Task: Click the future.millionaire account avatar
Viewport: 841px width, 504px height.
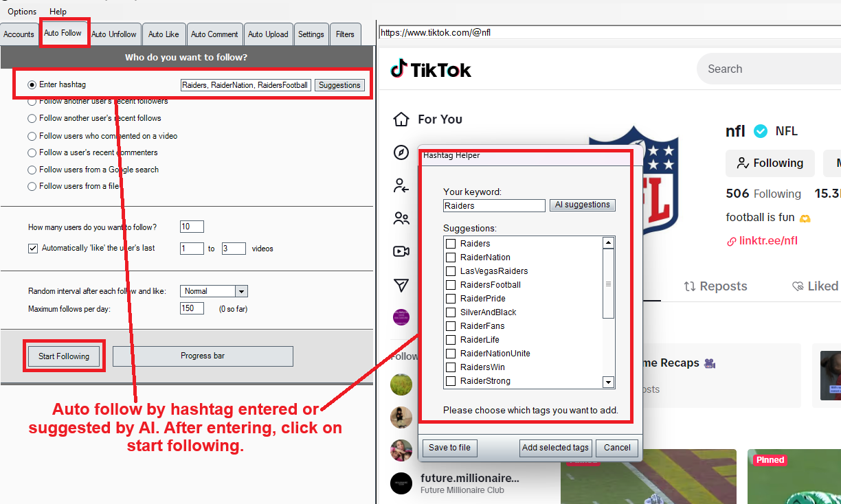Action: coord(401,483)
